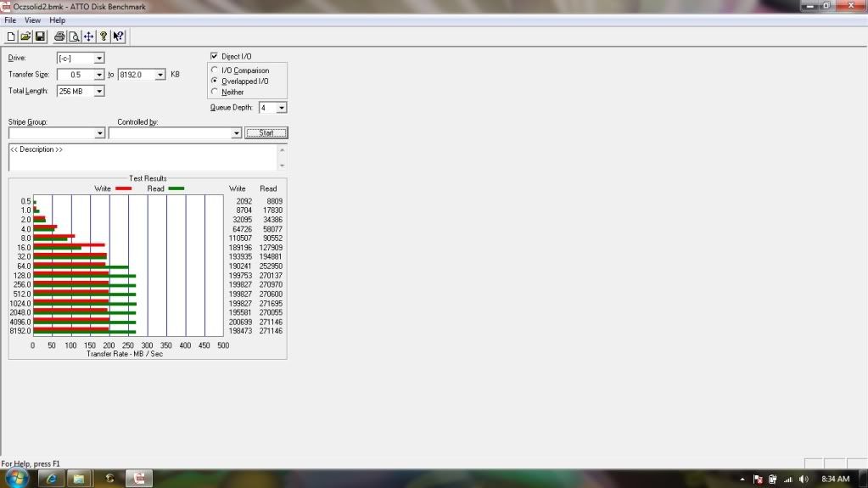Click the Description box scroll up arrow

click(x=283, y=150)
